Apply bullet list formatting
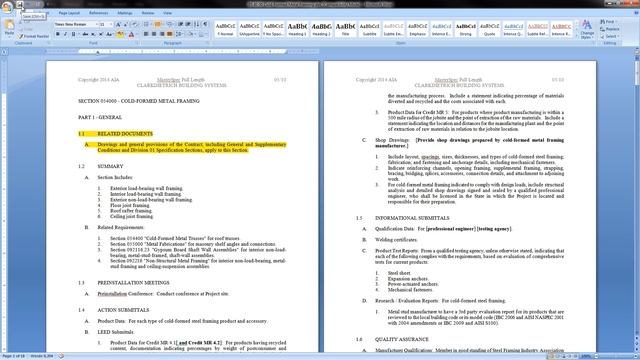640x360 pixels. click(146, 24)
